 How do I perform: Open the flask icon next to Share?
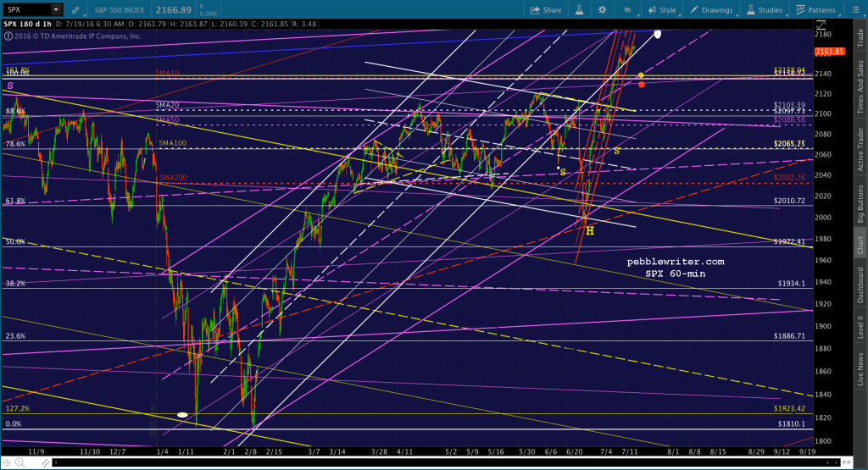pos(579,10)
